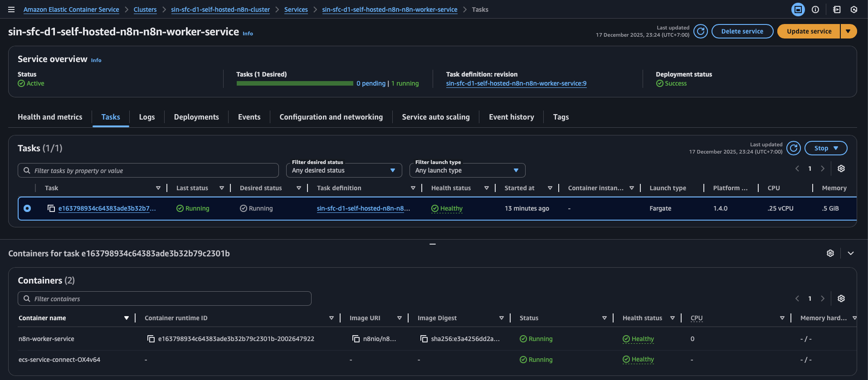Expand the Update service dropdown arrow
Viewport: 868px width, 380px height.
(848, 31)
